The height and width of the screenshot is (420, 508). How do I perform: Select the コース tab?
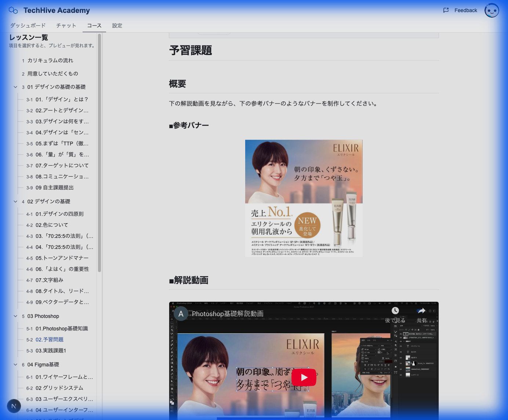(x=94, y=26)
